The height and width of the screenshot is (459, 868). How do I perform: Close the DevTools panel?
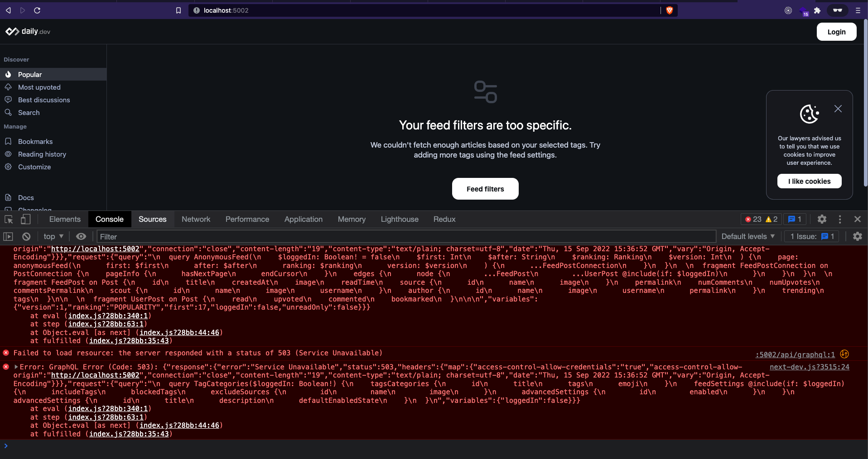(x=858, y=219)
